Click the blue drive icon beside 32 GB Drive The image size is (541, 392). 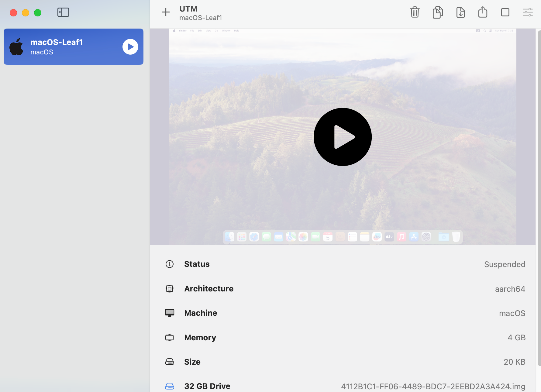pyautogui.click(x=170, y=386)
